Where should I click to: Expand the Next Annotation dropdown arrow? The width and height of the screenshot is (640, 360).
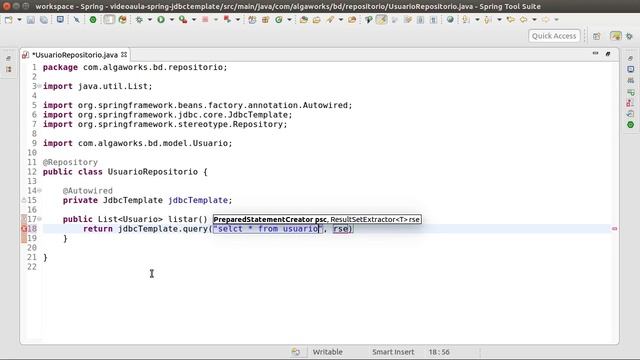[477, 20]
